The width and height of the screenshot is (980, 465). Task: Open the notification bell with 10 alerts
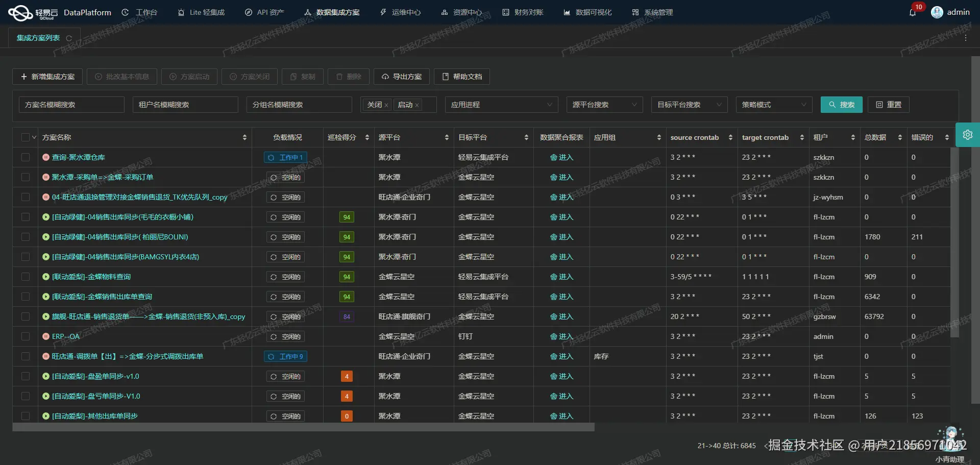tap(913, 12)
